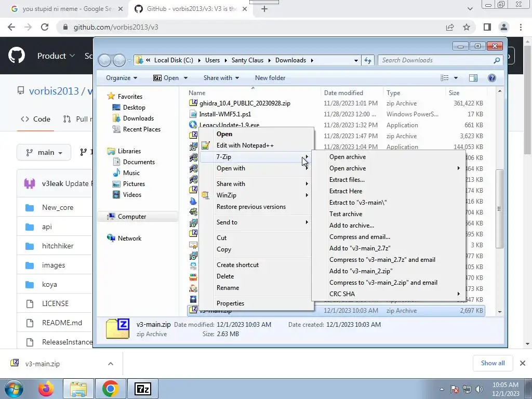Open Chrome from the taskbar
Screen dimensions: 532x399
110,389
